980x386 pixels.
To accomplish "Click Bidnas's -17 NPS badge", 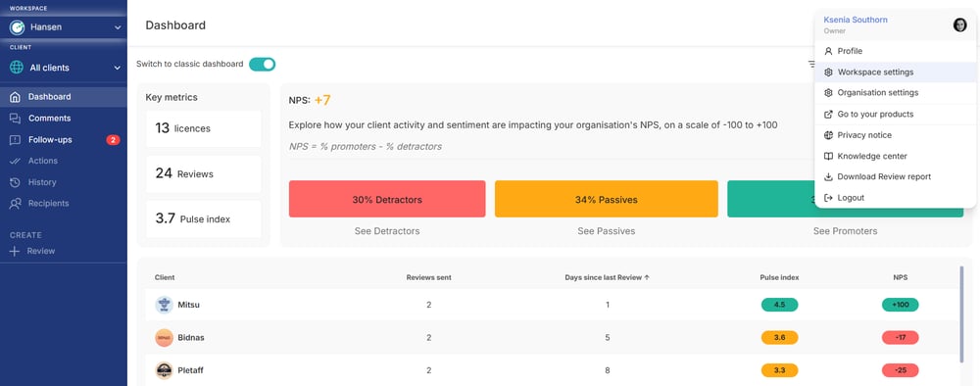I will (900, 337).
